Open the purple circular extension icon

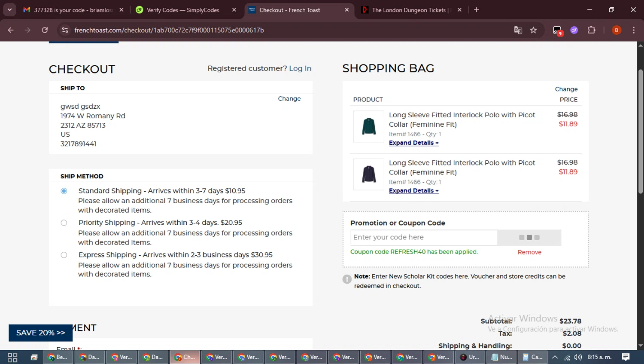coord(574,30)
